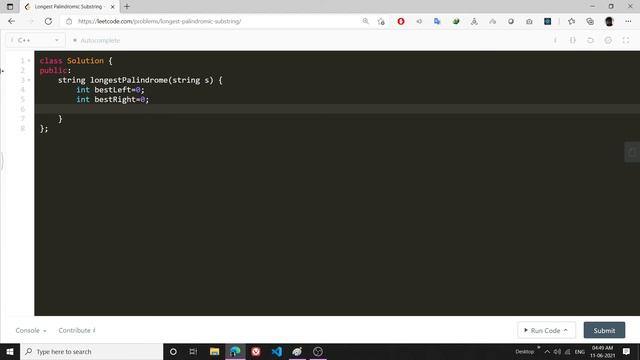
Task: Click the 'public:' line
Action: click(55, 71)
